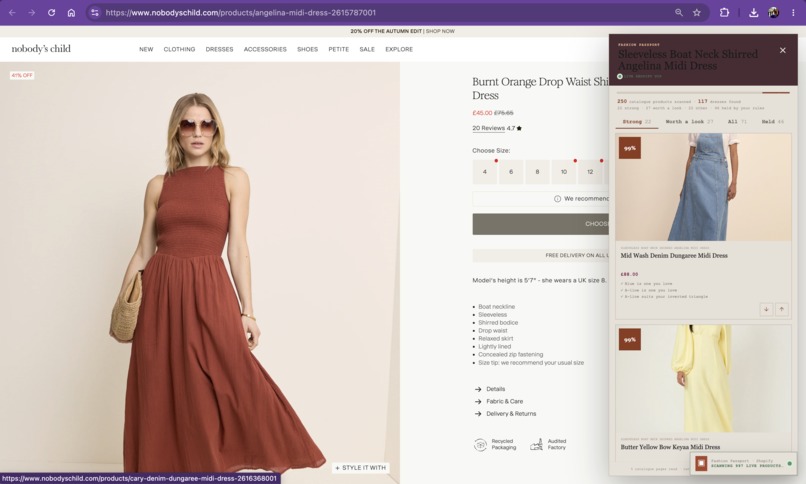Open the browser downloads icon

(754, 13)
